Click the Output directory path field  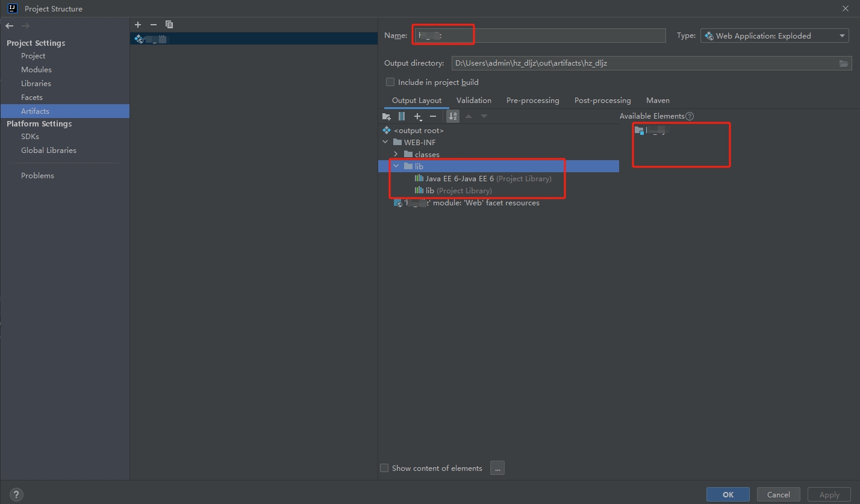click(641, 63)
